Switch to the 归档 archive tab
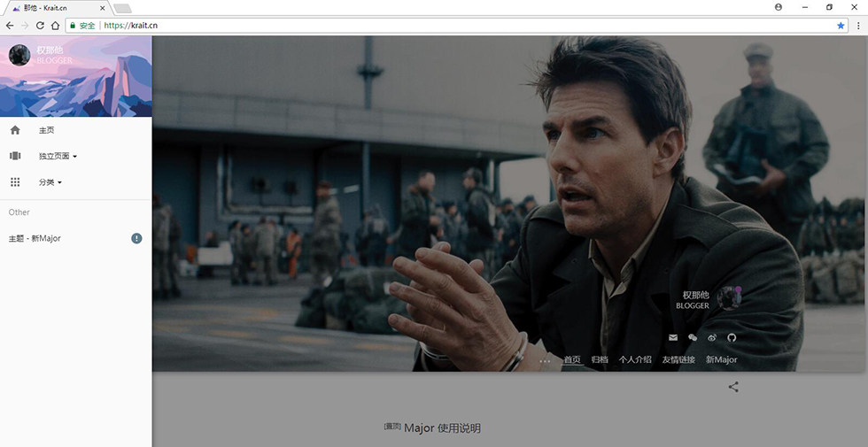 (x=600, y=360)
